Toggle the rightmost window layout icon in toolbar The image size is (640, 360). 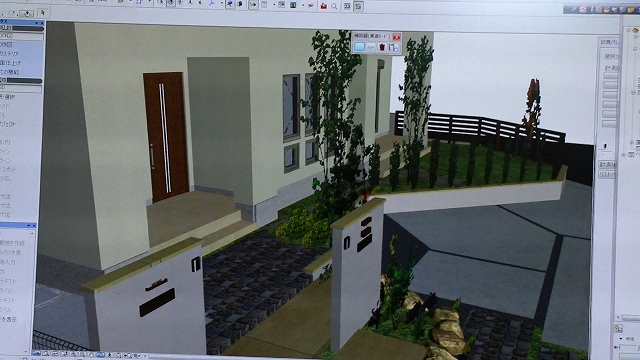click(x=358, y=7)
